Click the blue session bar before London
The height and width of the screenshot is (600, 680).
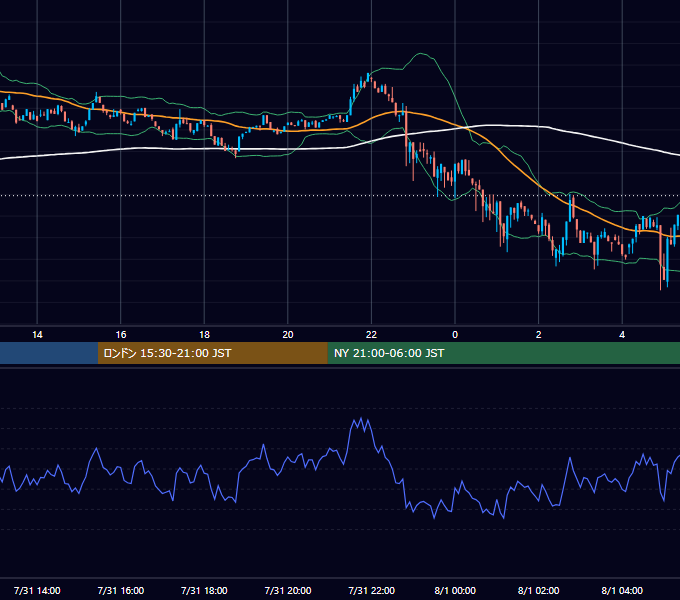tap(49, 353)
